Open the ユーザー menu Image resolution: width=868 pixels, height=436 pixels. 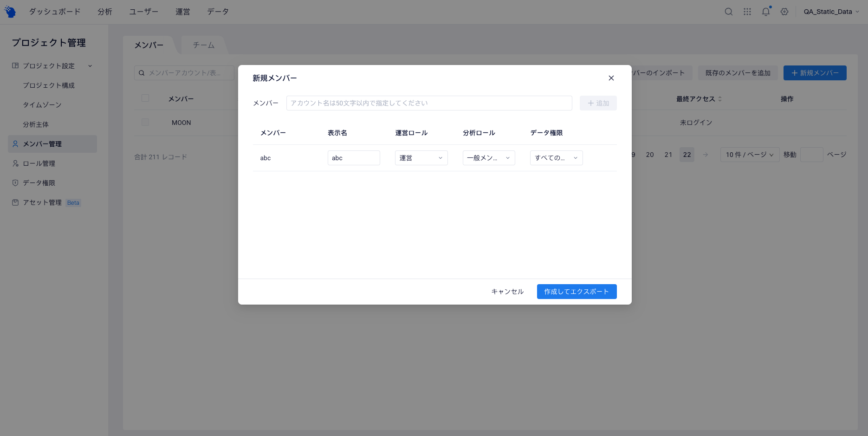144,12
